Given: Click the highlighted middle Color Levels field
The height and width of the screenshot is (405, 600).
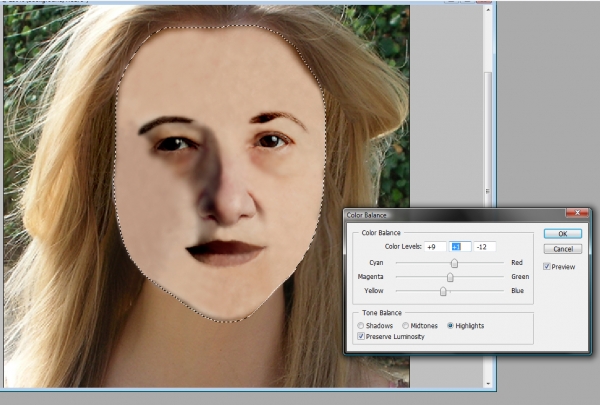Looking at the screenshot, I should (460, 247).
